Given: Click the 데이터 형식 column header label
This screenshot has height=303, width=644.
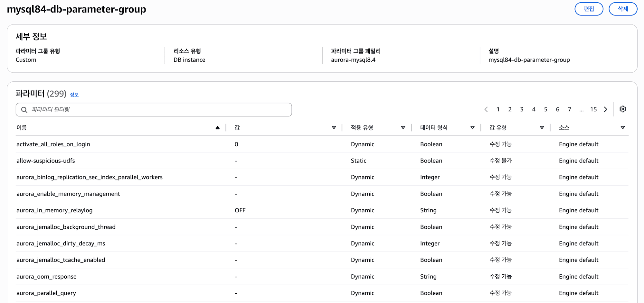Looking at the screenshot, I should point(434,128).
